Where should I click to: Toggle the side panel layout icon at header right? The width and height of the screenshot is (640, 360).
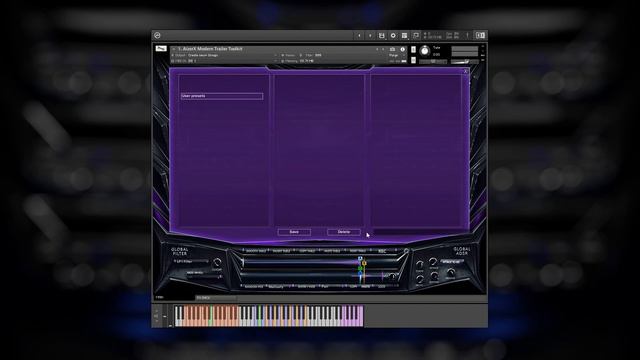tap(480, 36)
